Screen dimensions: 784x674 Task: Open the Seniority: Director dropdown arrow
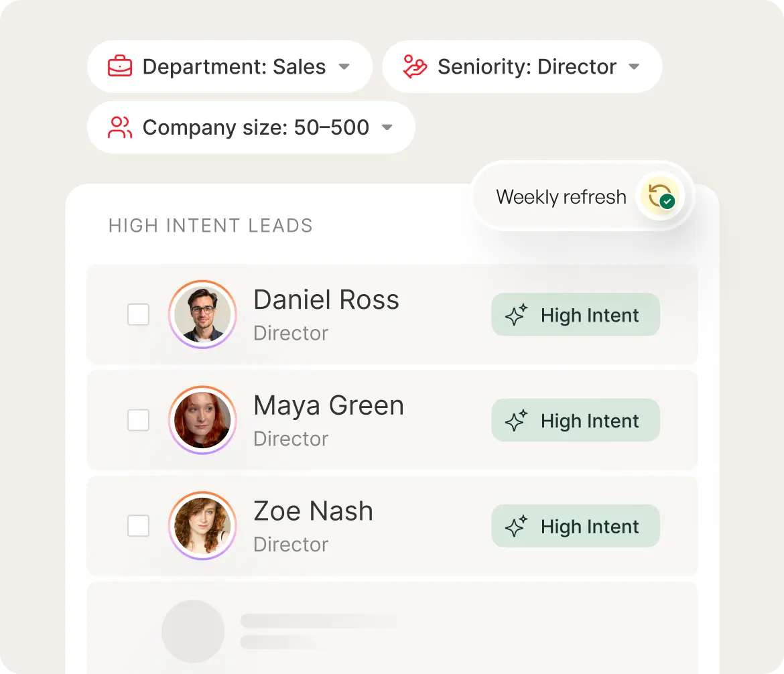pyautogui.click(x=634, y=67)
